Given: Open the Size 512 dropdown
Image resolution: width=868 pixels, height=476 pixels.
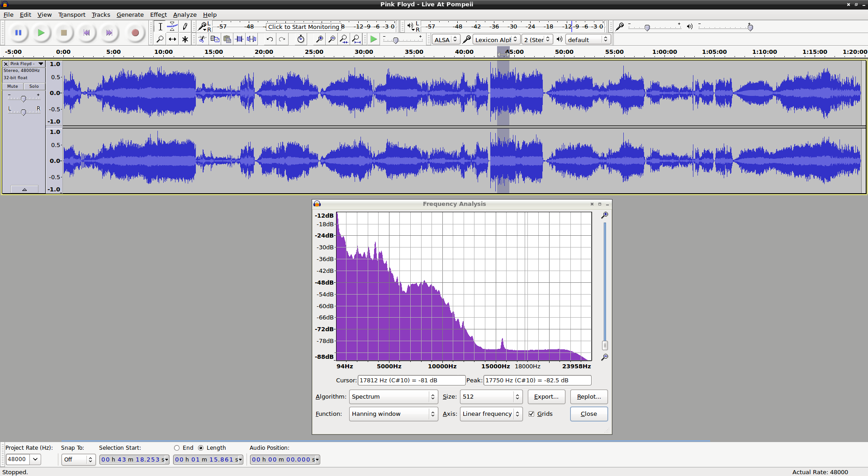Looking at the screenshot, I should coord(491,397).
